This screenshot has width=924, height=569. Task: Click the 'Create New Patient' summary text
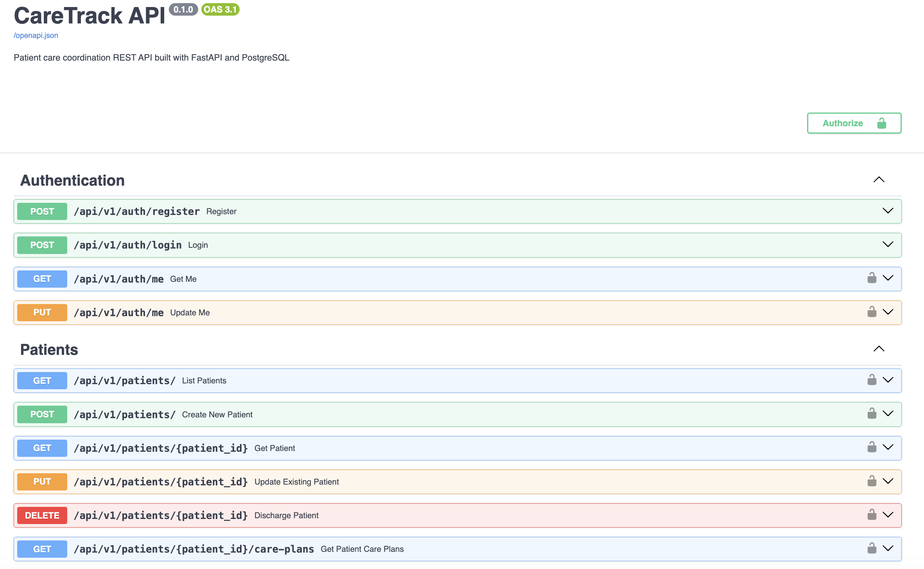coord(217,415)
